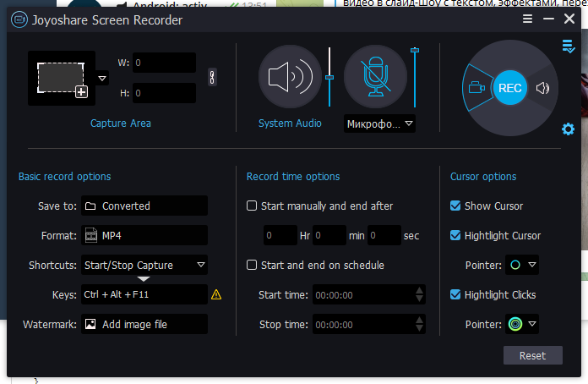The image size is (588, 384).
Task: Click the Watermark Add image file field
Action: [144, 324]
